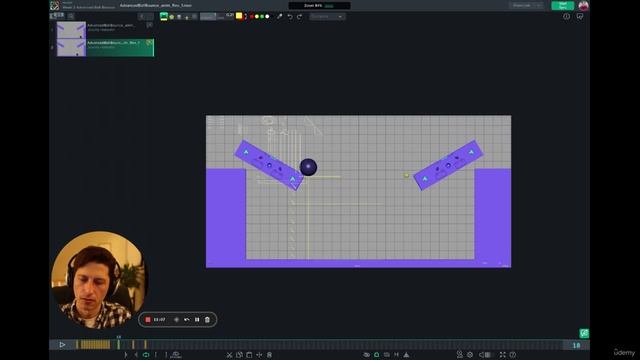This screenshot has width=640, height=360.
Task: Click the redo arrow in the toolbar
Action: point(300,17)
